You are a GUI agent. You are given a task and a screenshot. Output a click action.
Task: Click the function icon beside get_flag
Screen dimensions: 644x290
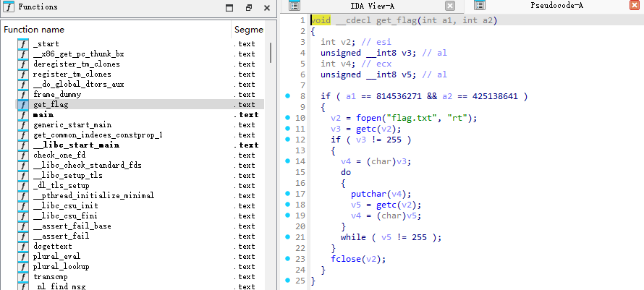pyautogui.click(x=22, y=105)
